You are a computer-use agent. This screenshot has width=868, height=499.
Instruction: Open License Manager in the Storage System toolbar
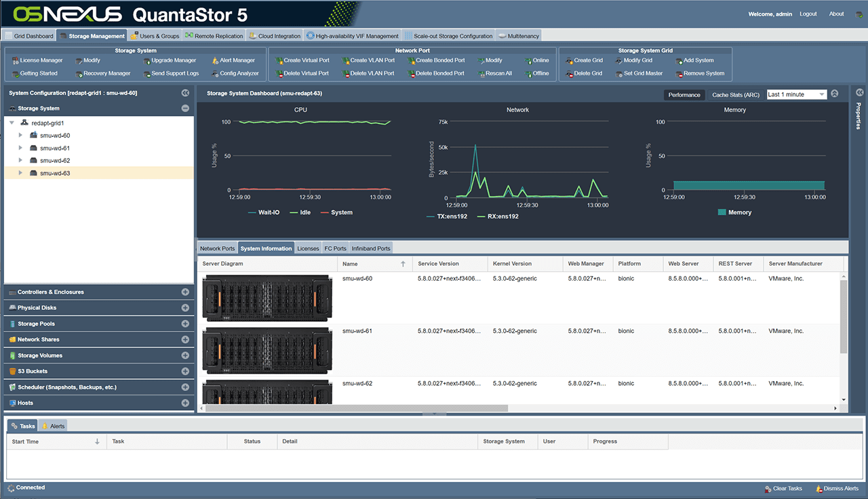coord(37,60)
